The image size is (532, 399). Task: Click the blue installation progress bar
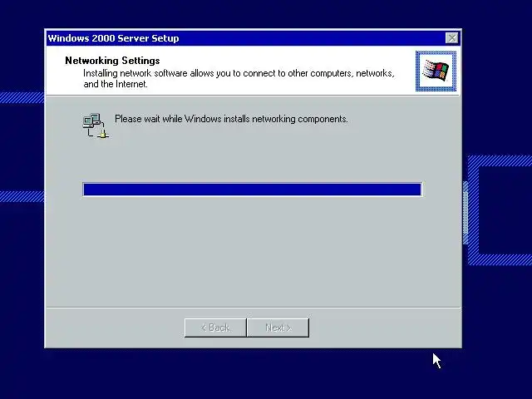[x=253, y=190]
